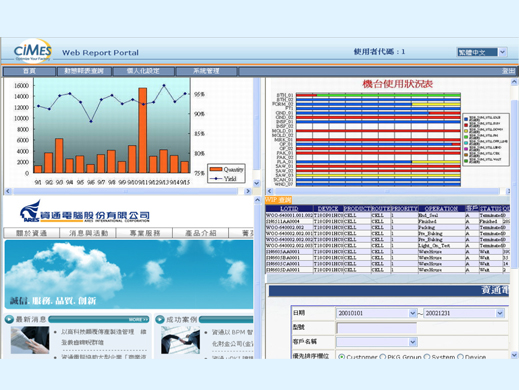Click the first news item under 最新消息
Viewport: 519px width, 390px height.
coord(103,337)
